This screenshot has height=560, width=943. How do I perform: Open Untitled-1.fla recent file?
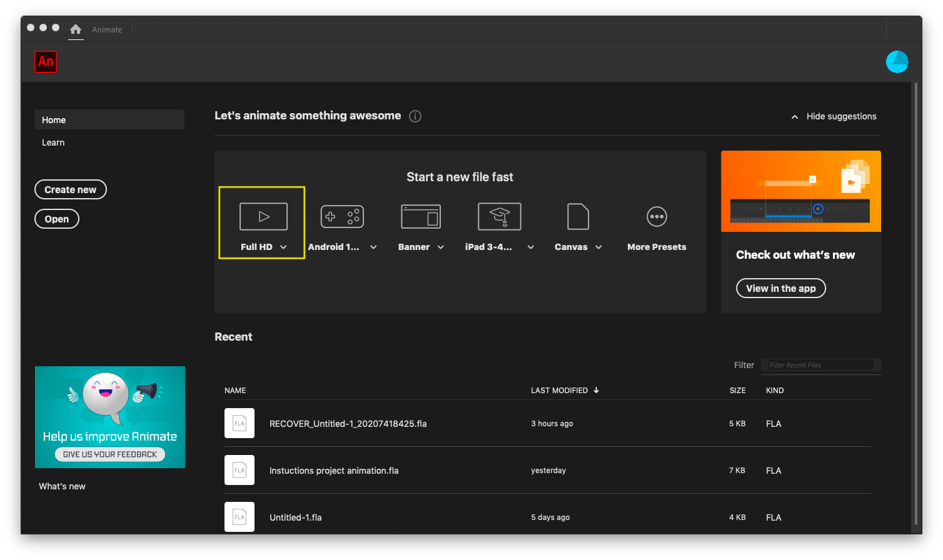click(295, 517)
